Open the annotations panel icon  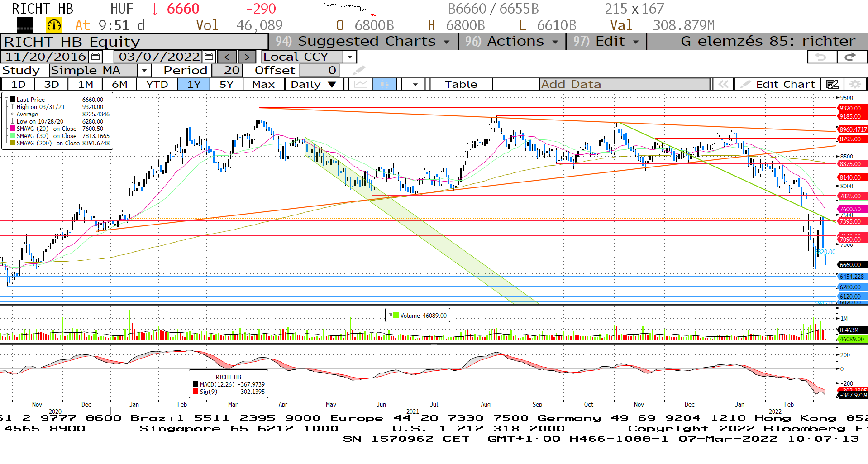[x=832, y=84]
